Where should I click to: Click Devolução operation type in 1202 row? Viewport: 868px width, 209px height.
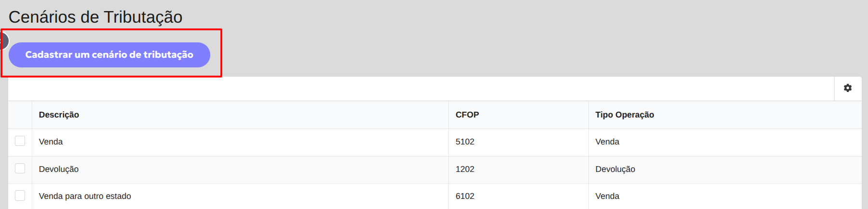615,169
